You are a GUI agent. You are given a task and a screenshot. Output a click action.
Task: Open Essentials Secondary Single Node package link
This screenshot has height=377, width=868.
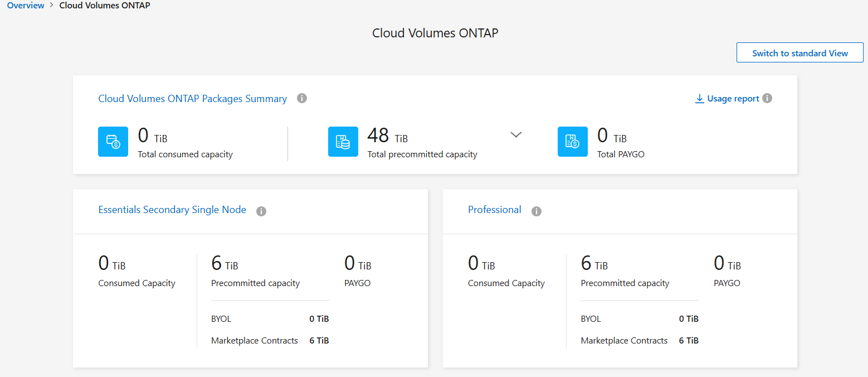(172, 210)
